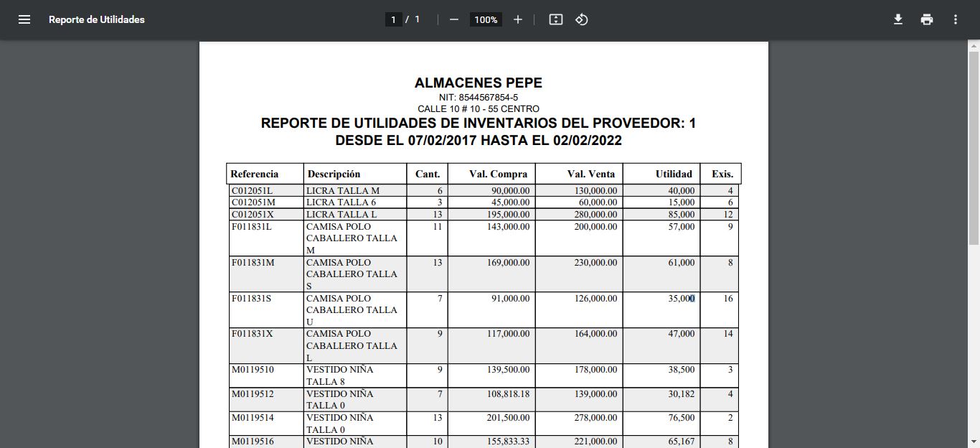Screen dimensions: 980x448
Task: Select the 100% zoom level field
Action: [x=485, y=19]
